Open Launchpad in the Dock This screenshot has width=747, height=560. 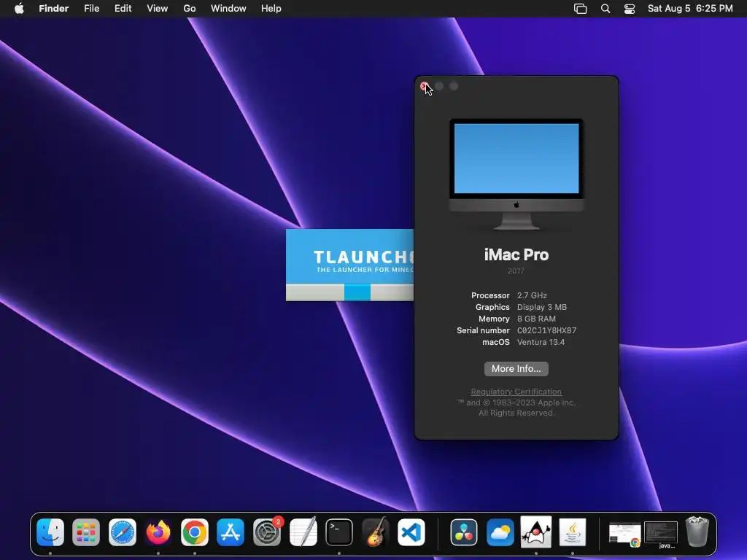click(86, 532)
